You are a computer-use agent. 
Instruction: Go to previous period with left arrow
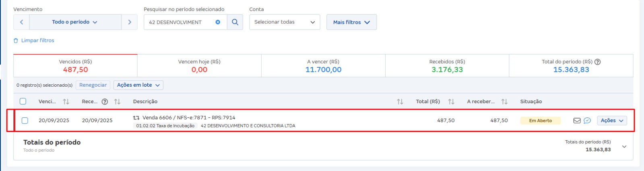coord(21,22)
